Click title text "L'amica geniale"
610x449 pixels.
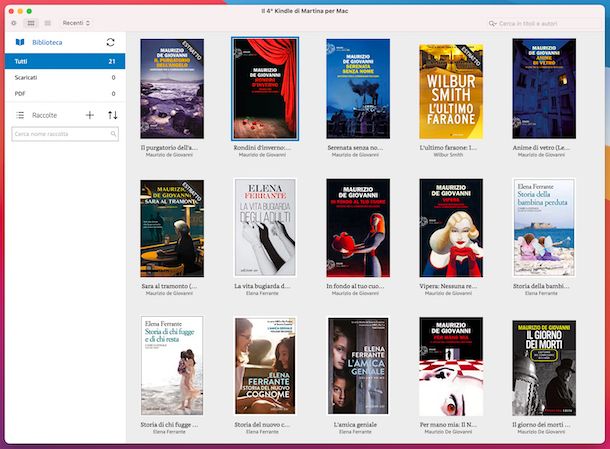(355, 424)
